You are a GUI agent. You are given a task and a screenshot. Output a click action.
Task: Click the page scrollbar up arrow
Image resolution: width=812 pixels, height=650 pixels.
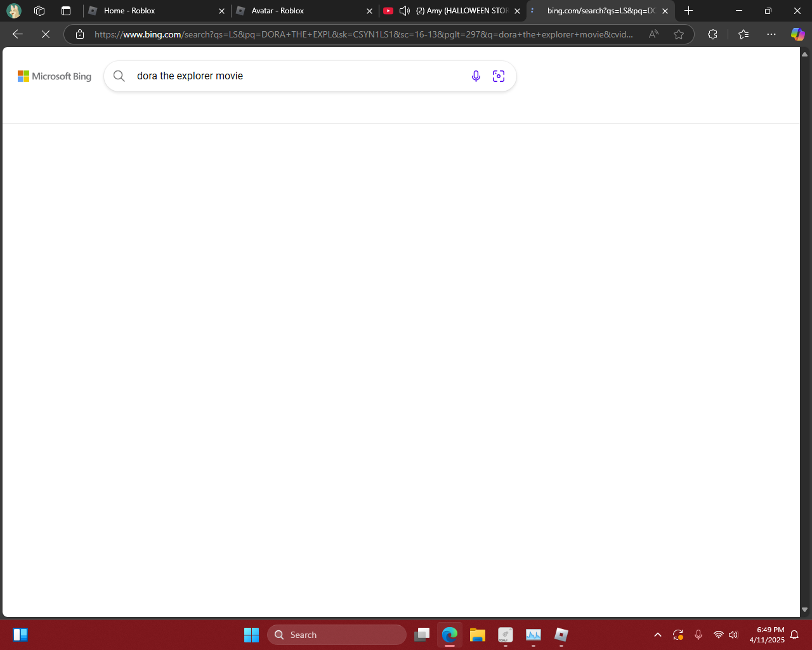point(805,54)
